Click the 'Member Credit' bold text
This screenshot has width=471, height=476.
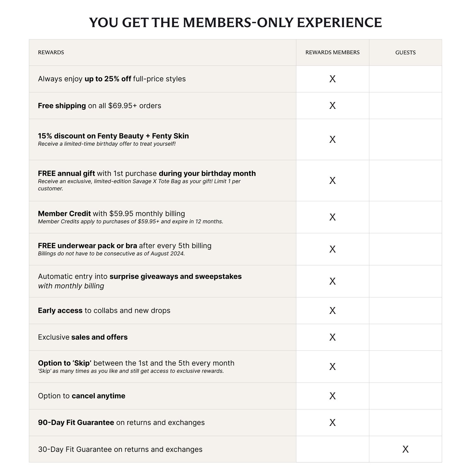[64, 214]
